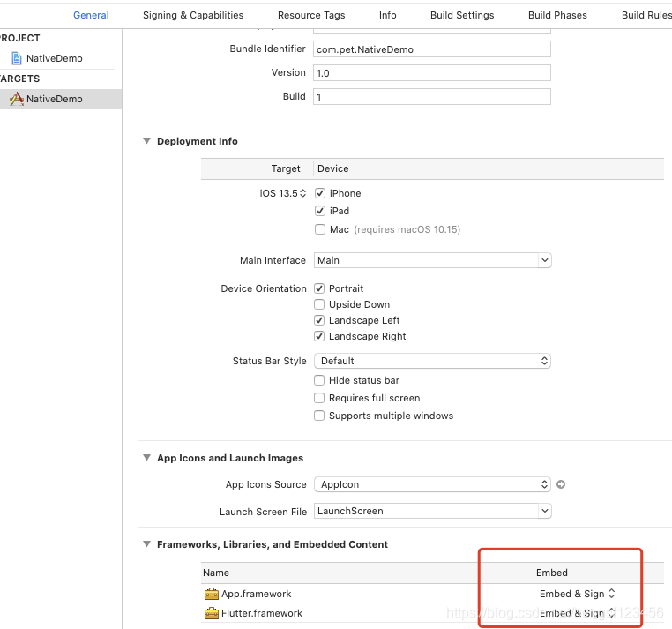
Task: Change Flutter.framework Embed & Sign option
Action: pyautogui.click(x=577, y=614)
